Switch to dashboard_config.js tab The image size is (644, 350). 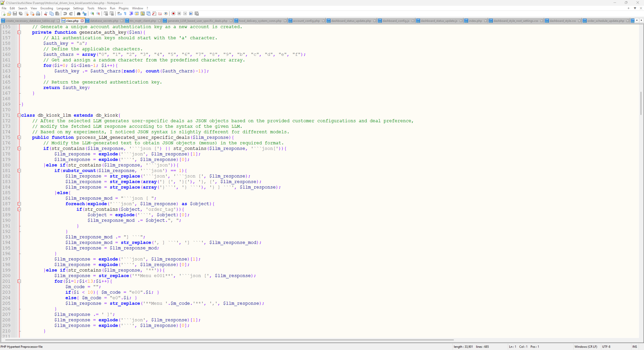point(396,21)
